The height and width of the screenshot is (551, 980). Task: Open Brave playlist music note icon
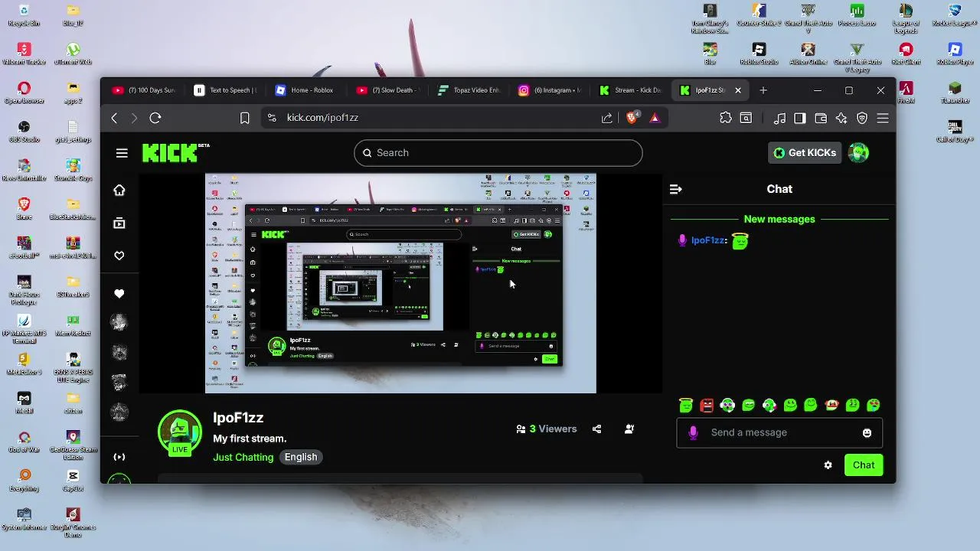pyautogui.click(x=779, y=118)
